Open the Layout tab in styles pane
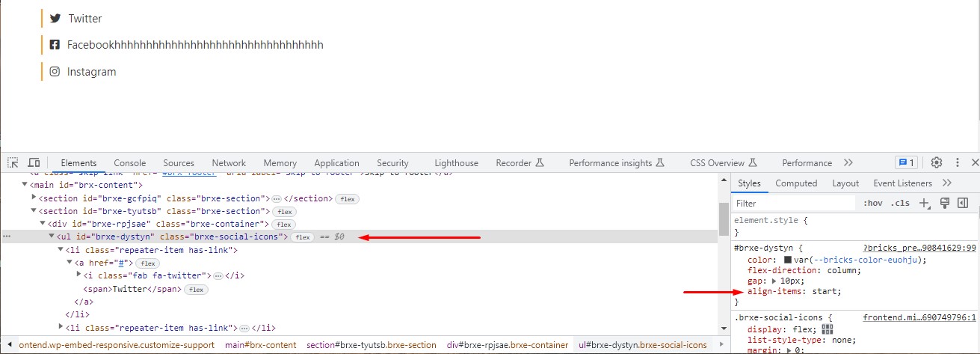Screen dimensions: 980x354 click(x=845, y=183)
